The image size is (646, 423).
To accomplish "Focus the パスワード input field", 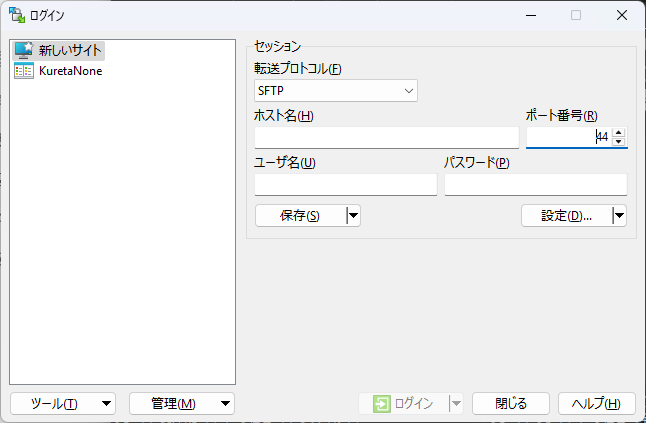I will click(x=535, y=185).
